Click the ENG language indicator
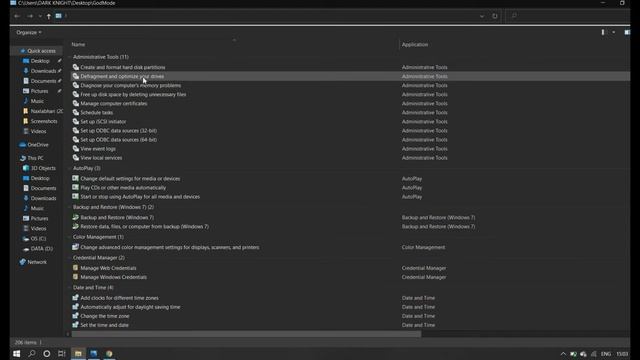Viewport: 640px width, 360px height. pyautogui.click(x=606, y=354)
